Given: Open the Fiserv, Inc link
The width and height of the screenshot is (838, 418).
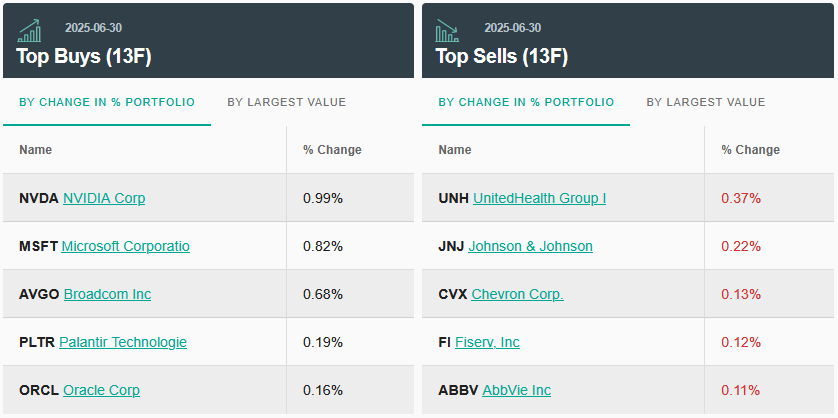Looking at the screenshot, I should point(487,342).
